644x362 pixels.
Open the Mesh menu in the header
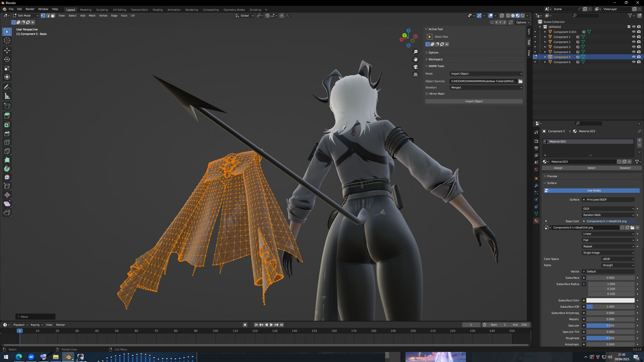[x=92, y=16]
